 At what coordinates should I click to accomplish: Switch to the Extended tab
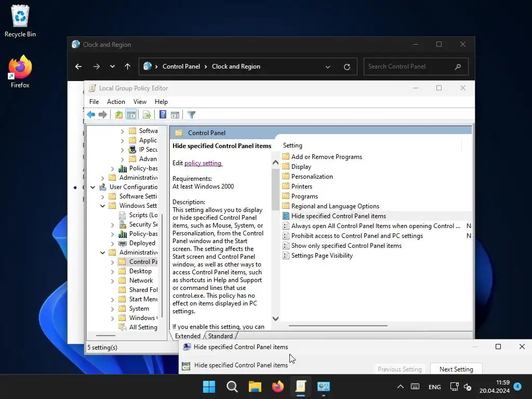(188, 336)
